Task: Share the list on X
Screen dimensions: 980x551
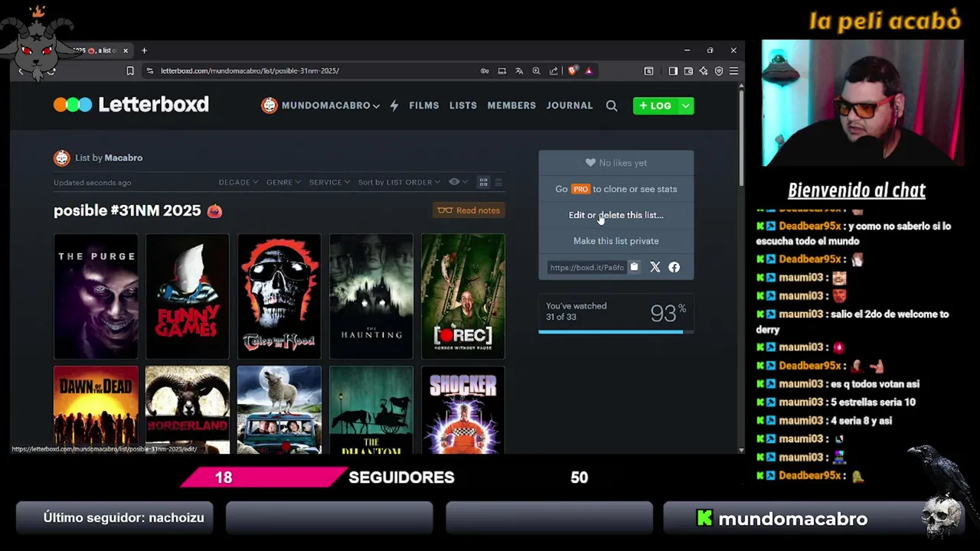Action: tap(655, 267)
